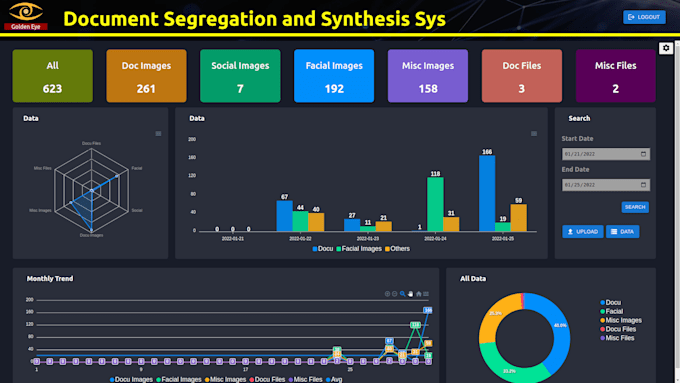The image size is (680, 383).
Task: Zoom in on Monthly Trend chart
Action: coord(387,294)
